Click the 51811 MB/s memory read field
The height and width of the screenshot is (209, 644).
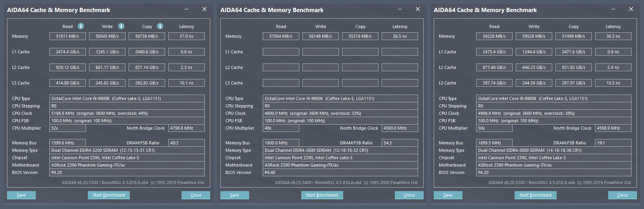coord(68,36)
